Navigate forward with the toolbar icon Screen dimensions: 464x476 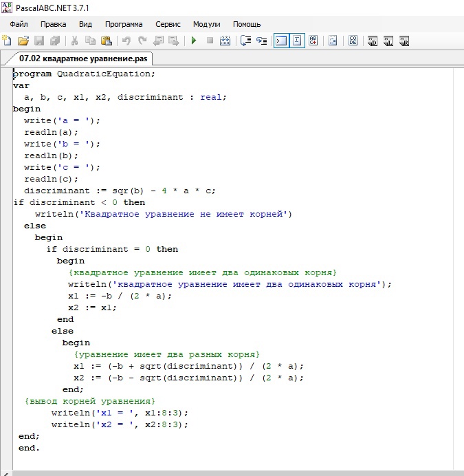tap(174, 41)
